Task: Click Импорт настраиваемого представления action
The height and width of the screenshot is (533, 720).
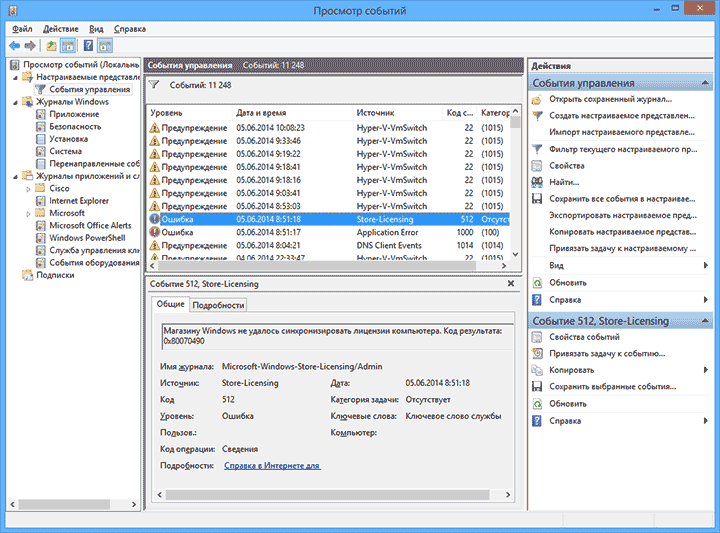Action: (622, 132)
